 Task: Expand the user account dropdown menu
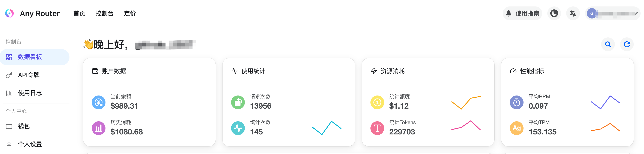coord(612,13)
